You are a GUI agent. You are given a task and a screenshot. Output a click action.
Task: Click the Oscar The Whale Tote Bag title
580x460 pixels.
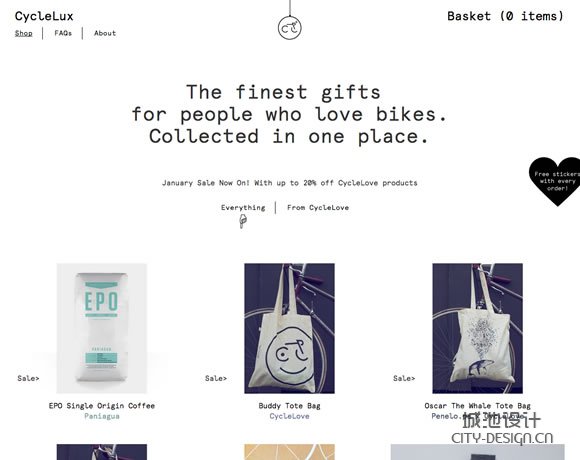click(478, 406)
